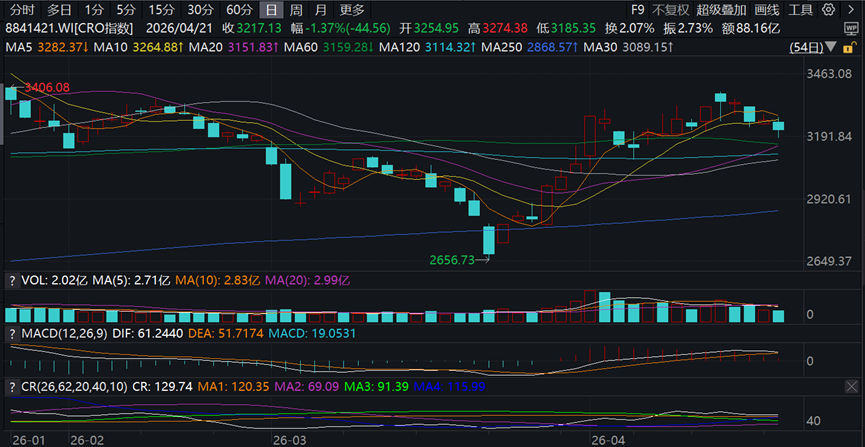Select the 周 weekly period tab
Viewport: 865px width, 447px height.
click(296, 9)
